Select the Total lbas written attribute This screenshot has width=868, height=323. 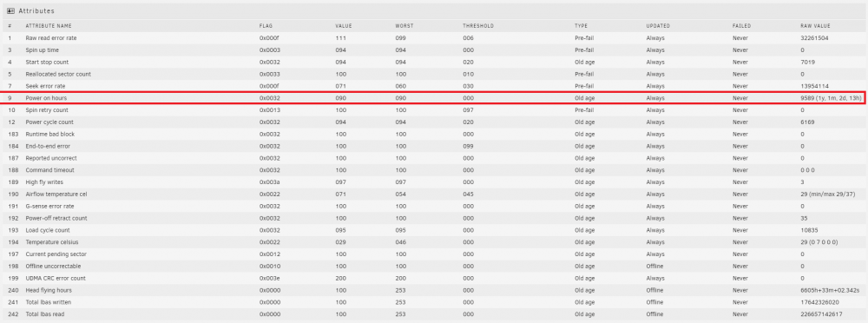[48, 302]
